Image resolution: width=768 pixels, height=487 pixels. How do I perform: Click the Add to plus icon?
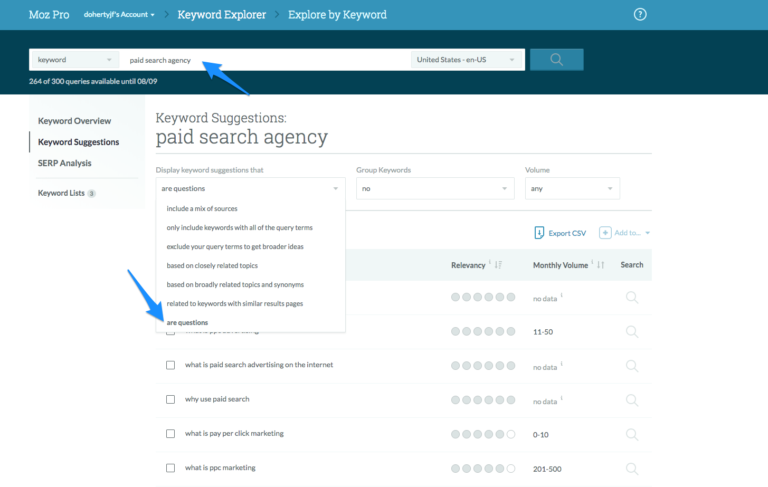(606, 232)
